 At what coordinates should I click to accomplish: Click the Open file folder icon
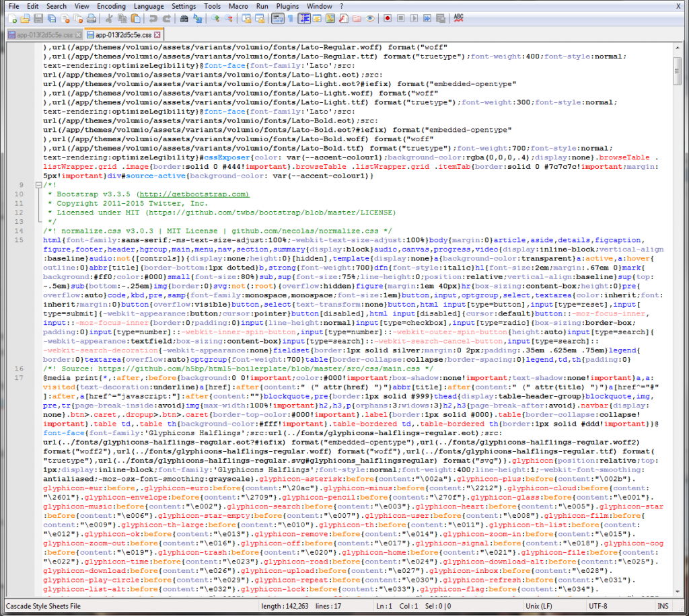(26, 18)
